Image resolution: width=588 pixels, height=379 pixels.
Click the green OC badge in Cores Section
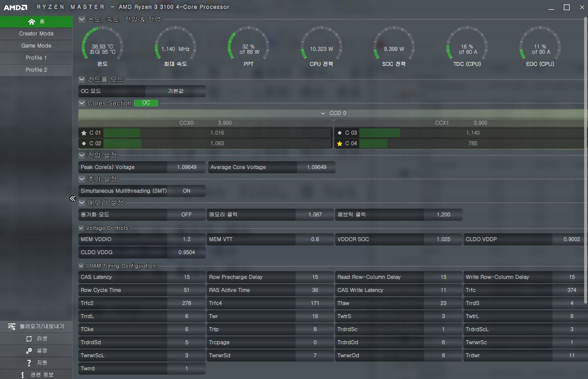(x=146, y=103)
